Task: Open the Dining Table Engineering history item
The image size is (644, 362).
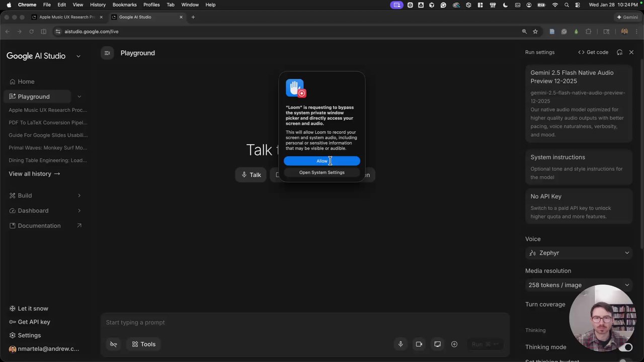Action: (48, 160)
